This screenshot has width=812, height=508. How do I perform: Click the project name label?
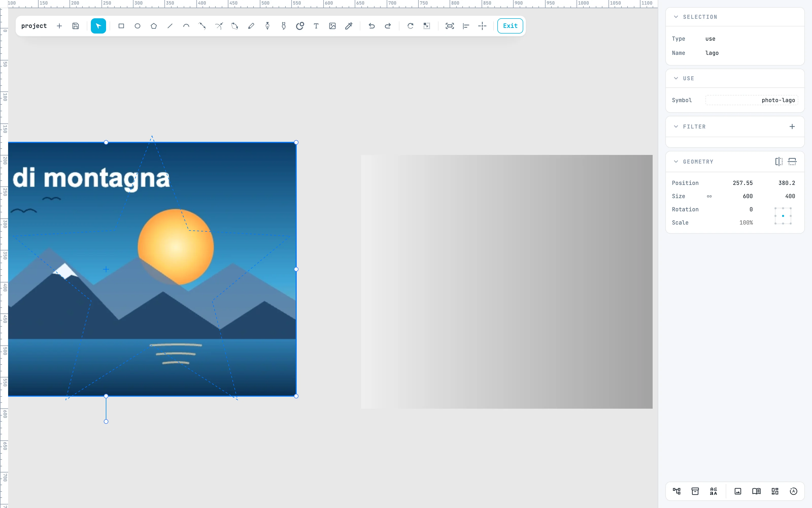(34, 26)
